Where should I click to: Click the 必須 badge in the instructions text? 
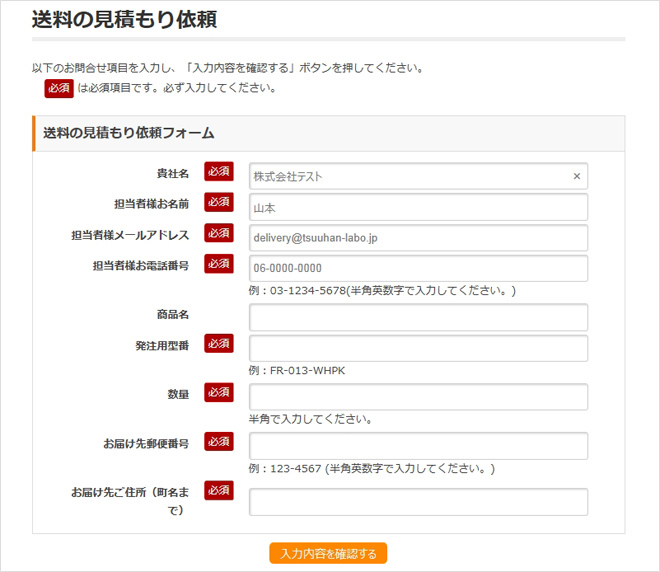tap(59, 88)
